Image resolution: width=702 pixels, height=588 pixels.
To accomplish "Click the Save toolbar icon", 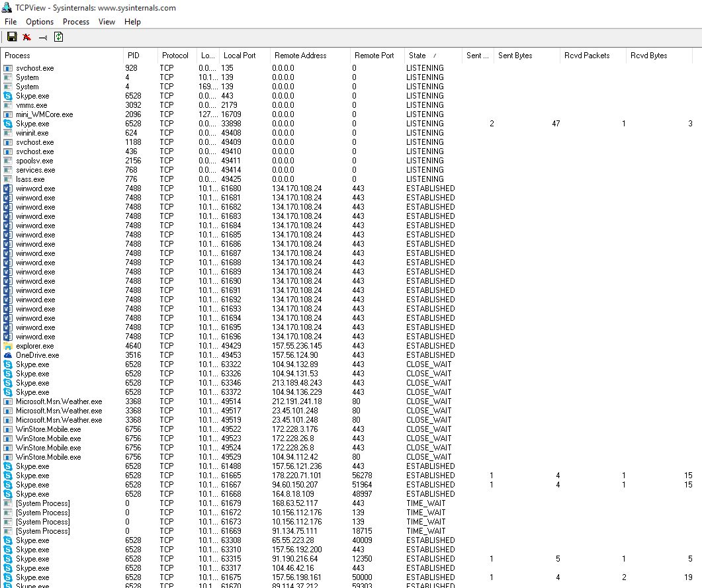I will pos(12,37).
